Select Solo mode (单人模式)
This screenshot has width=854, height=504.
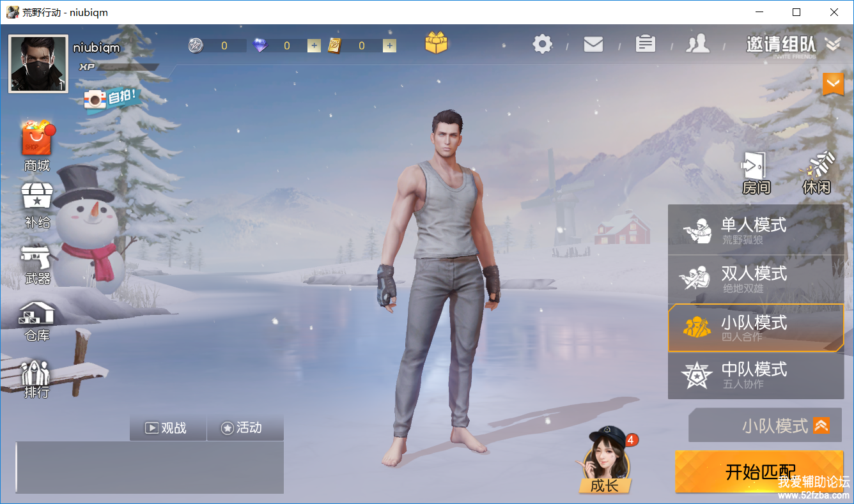(x=756, y=230)
